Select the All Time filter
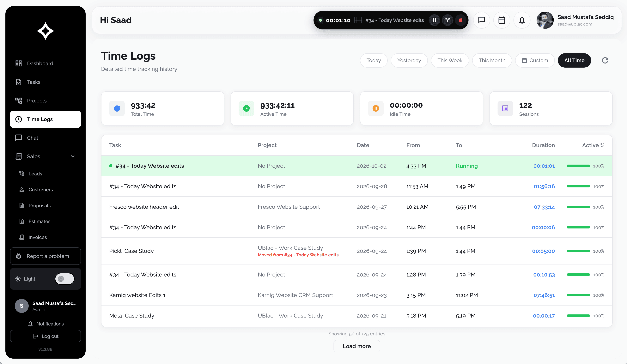This screenshot has width=627, height=364. point(574,60)
